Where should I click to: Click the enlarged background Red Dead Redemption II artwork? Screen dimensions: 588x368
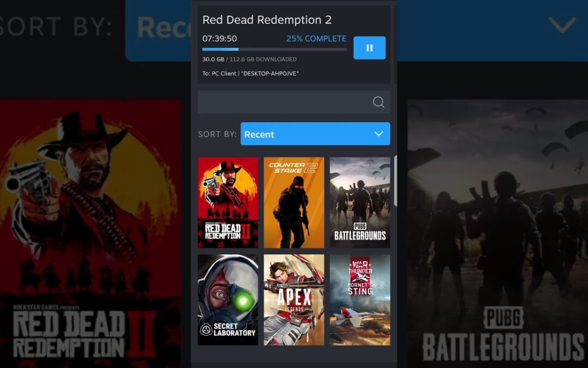pos(91,233)
